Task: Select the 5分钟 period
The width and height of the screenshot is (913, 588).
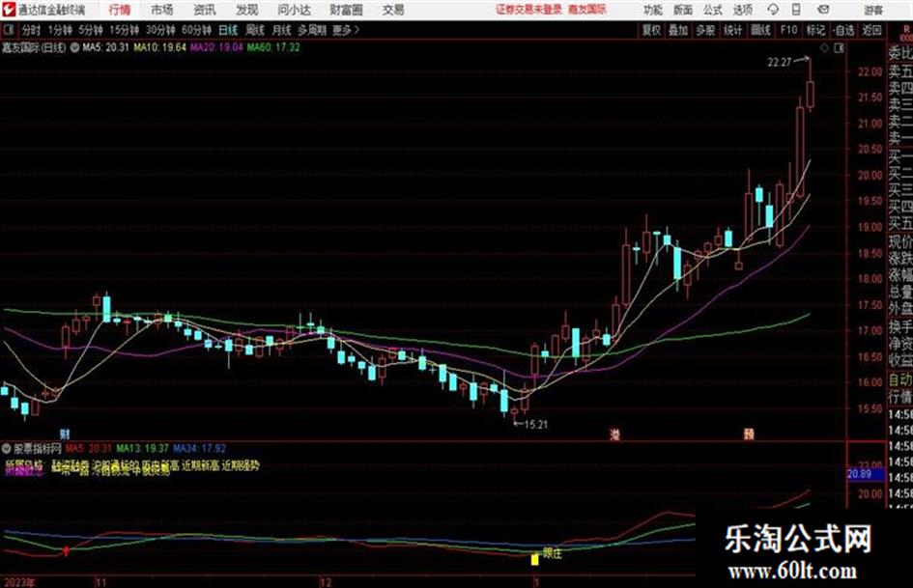Action: pyautogui.click(x=91, y=30)
